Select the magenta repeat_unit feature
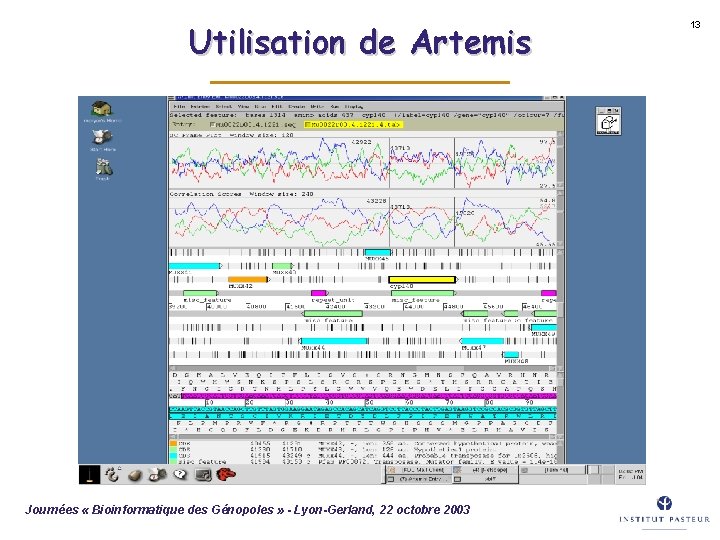The height and width of the screenshot is (540, 720). 319,293
